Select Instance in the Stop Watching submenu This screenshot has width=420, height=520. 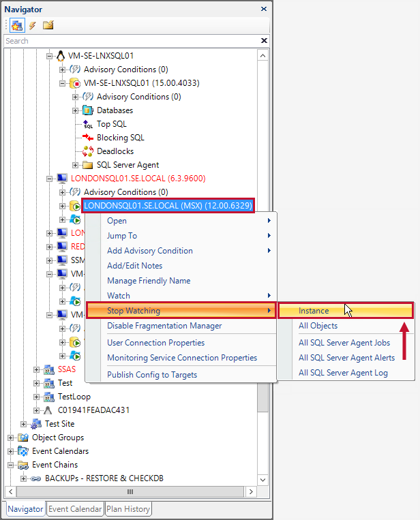[x=314, y=311]
